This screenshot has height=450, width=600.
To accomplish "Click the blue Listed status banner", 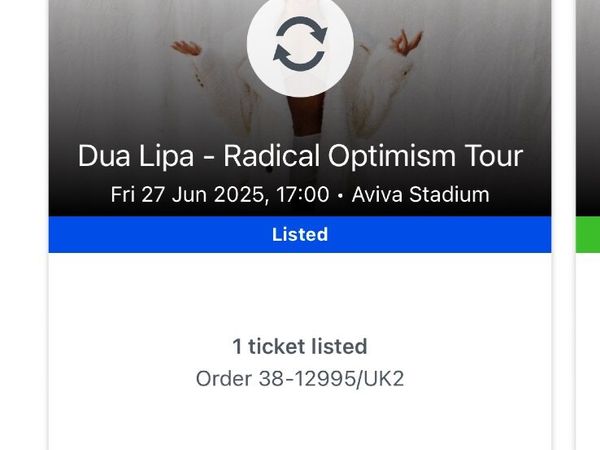I will pos(300,234).
